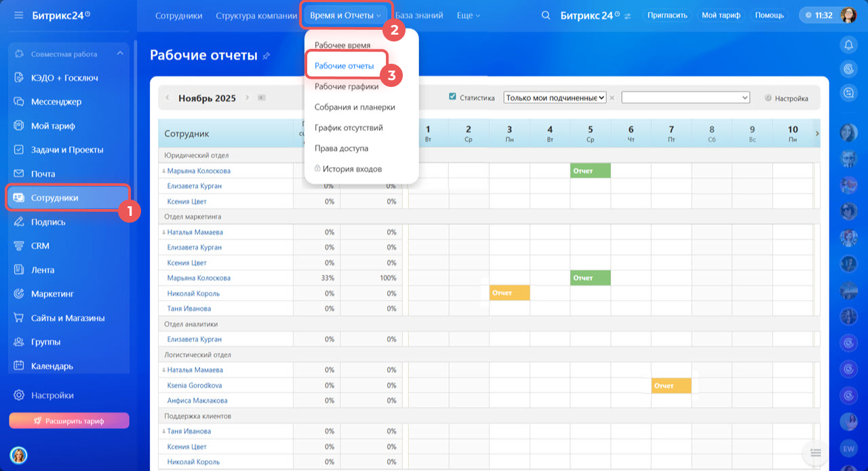Open the Мессенджер section in sidebar

pyautogui.click(x=56, y=102)
